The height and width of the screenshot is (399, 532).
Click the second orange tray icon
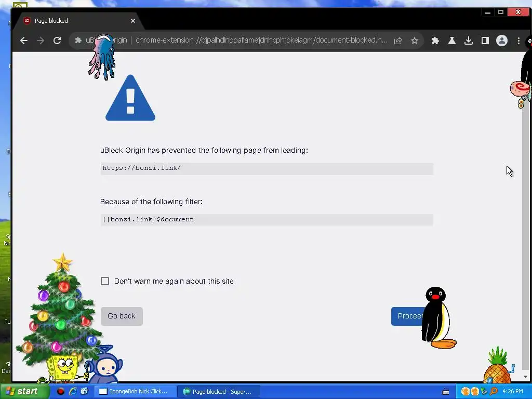[475, 391]
